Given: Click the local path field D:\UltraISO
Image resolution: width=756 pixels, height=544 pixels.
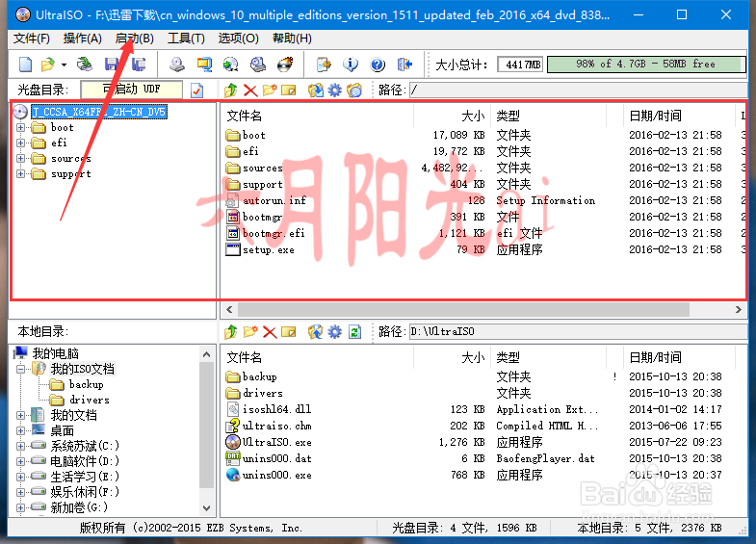Looking at the screenshot, I should 578,331.
